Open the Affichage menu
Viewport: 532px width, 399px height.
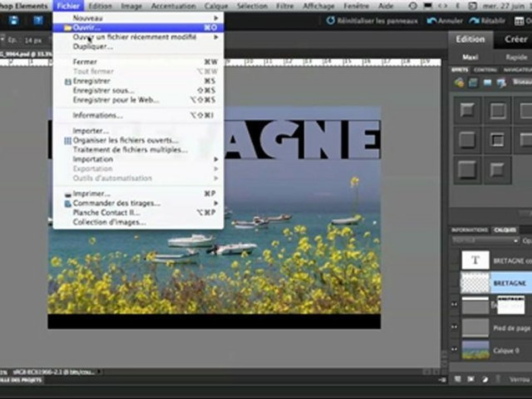pos(319,6)
